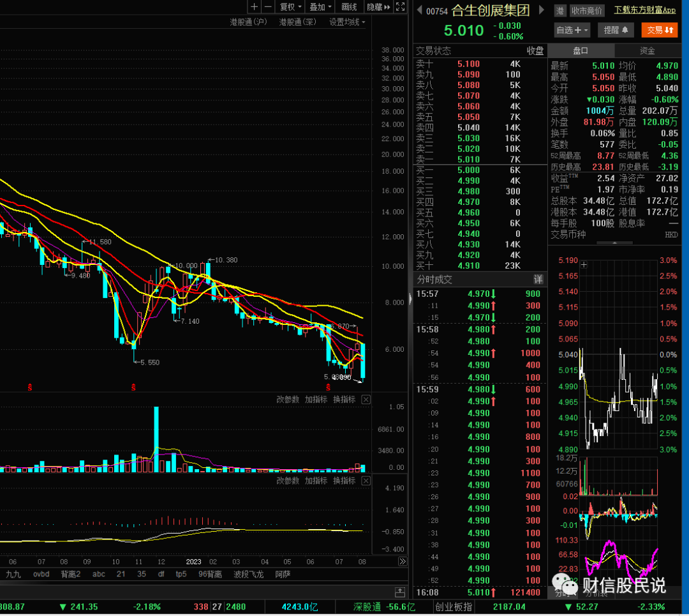Click 卖十 price 5.100 row
This screenshot has width=689, height=616.
(x=480, y=64)
